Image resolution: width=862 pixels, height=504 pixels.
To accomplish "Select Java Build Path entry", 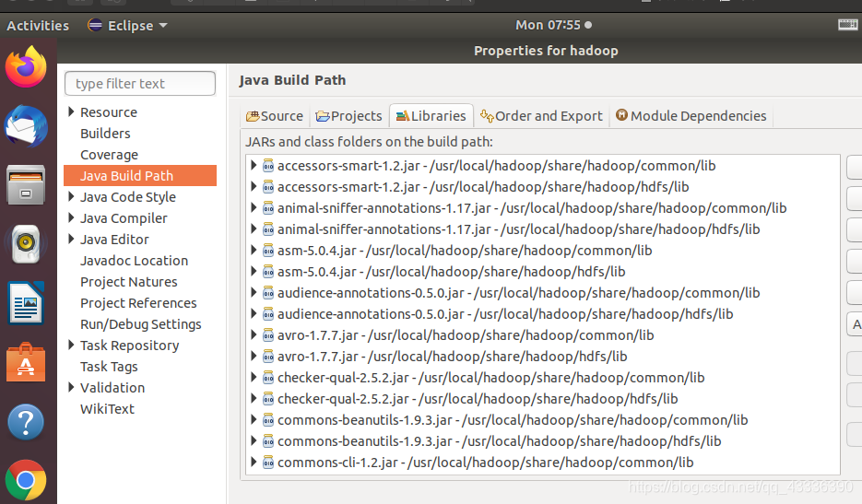I will tap(140, 176).
